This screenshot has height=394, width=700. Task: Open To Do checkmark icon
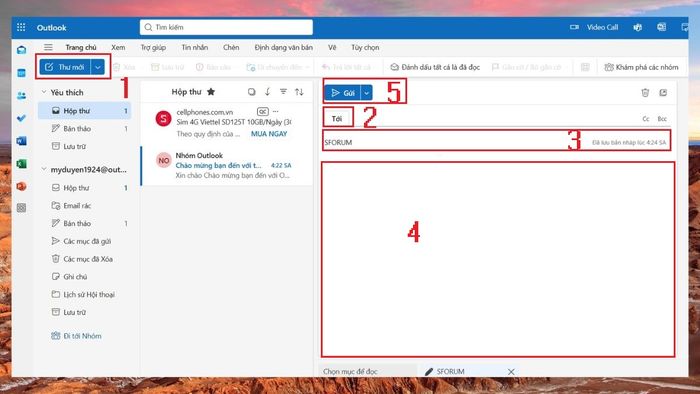21,118
